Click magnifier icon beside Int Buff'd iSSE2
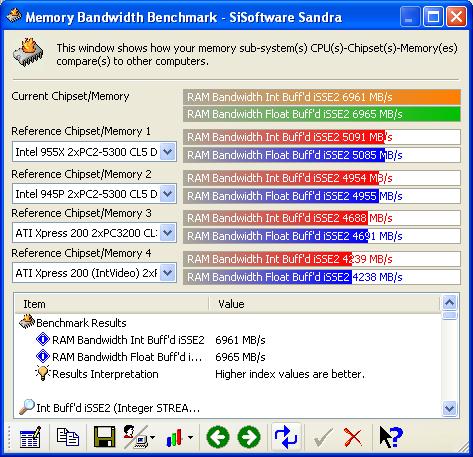473x457 pixels. pos(27,407)
